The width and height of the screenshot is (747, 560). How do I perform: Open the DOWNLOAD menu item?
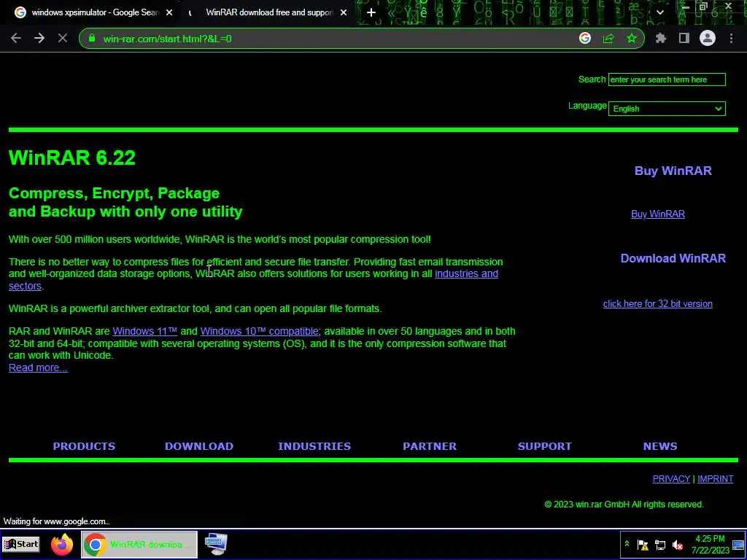(198, 446)
